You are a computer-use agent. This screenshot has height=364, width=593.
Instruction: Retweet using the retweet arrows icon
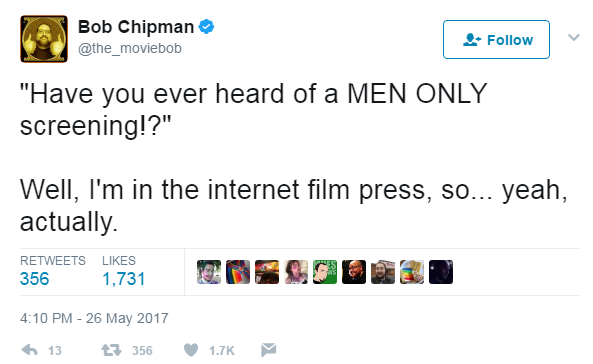(x=112, y=350)
